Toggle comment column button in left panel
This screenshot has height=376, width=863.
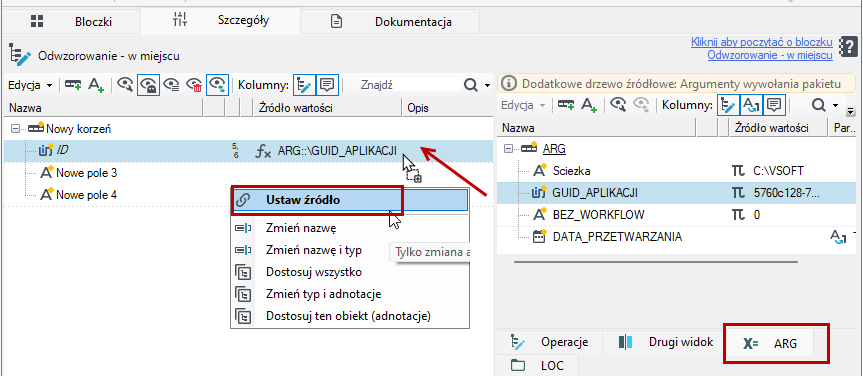(327, 85)
